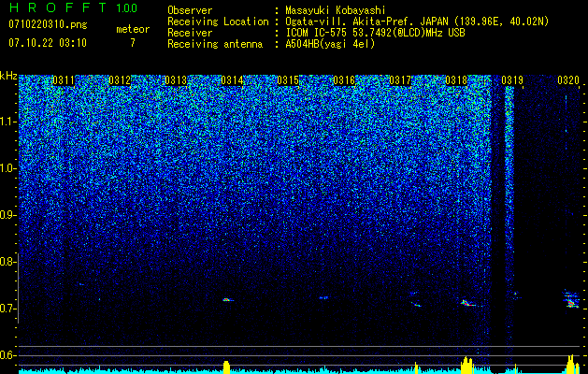Click the 0313 time marker
Image resolution: width=588 pixels, height=374 pixels.
pyautogui.click(x=176, y=80)
